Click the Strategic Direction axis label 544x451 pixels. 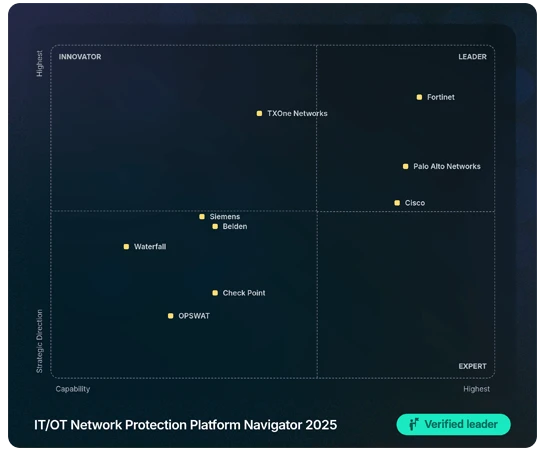[40, 341]
